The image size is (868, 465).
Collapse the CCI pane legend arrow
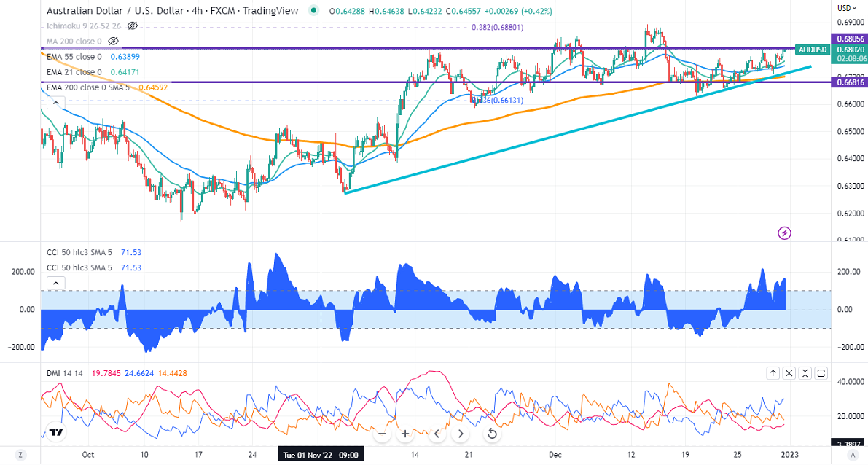(56, 284)
